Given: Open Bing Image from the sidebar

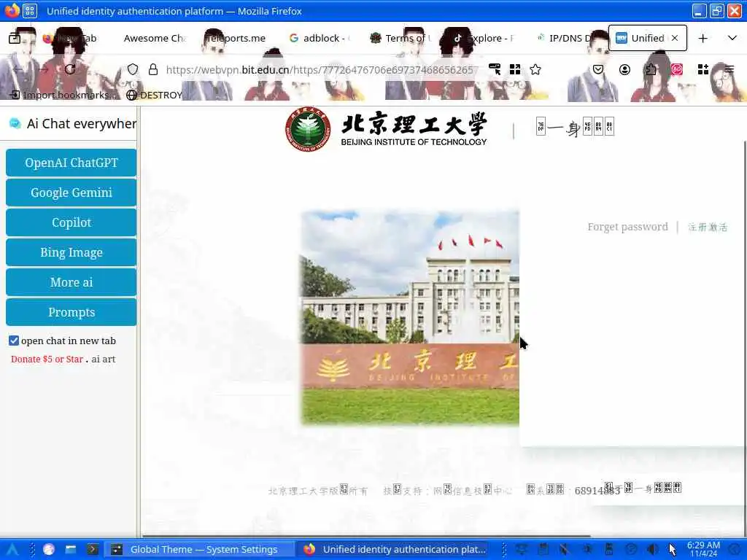Looking at the screenshot, I should pos(71,252).
